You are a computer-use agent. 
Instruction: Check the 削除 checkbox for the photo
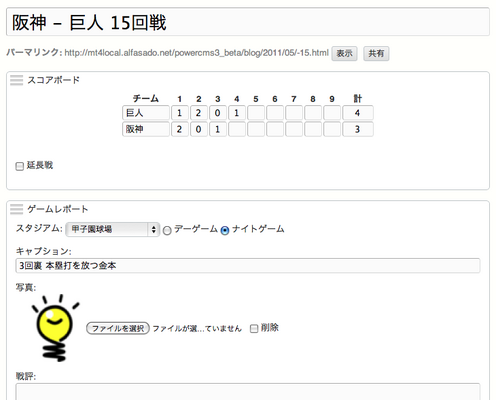point(254,329)
